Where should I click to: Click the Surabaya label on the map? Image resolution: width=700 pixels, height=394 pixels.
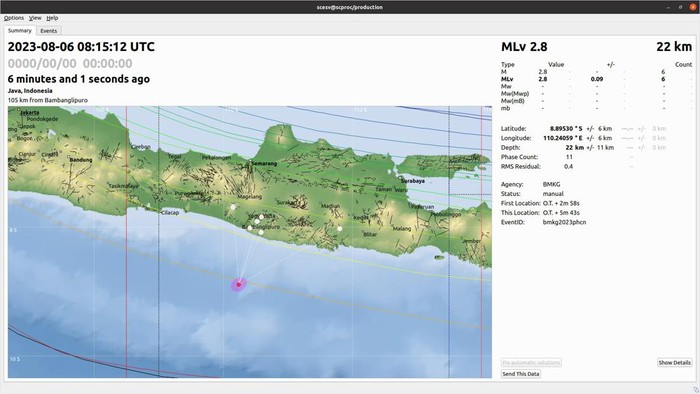click(x=412, y=181)
